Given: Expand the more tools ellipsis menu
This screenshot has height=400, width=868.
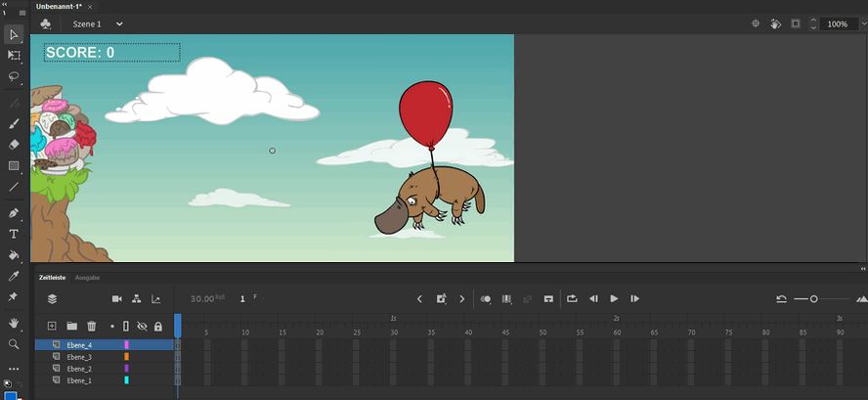Looking at the screenshot, I should coord(14,369).
